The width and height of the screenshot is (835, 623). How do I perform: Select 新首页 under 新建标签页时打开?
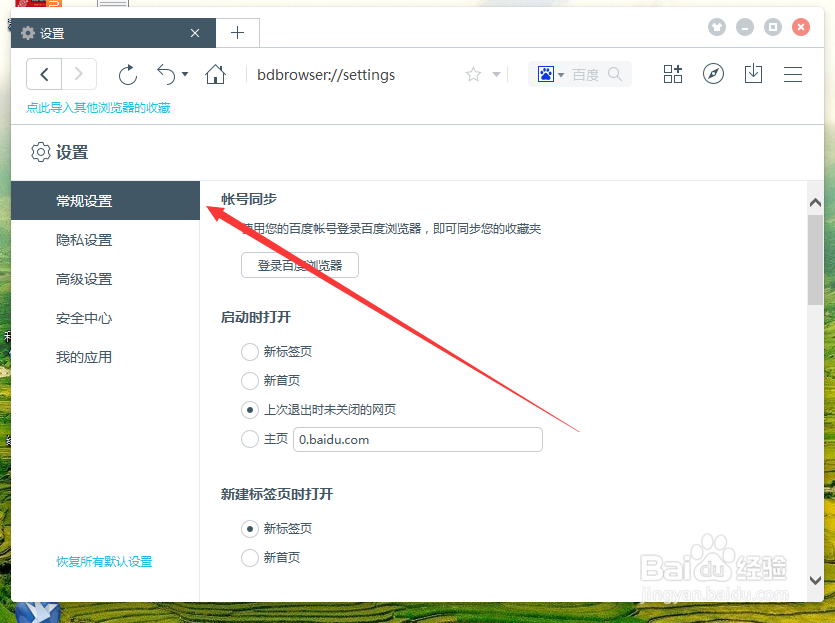[x=250, y=558]
